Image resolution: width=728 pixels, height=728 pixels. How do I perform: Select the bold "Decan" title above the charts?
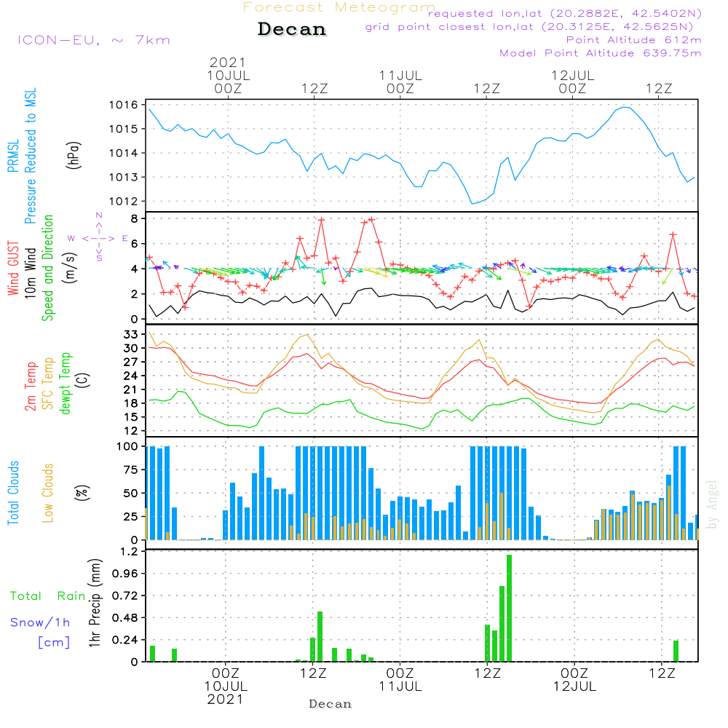292,29
